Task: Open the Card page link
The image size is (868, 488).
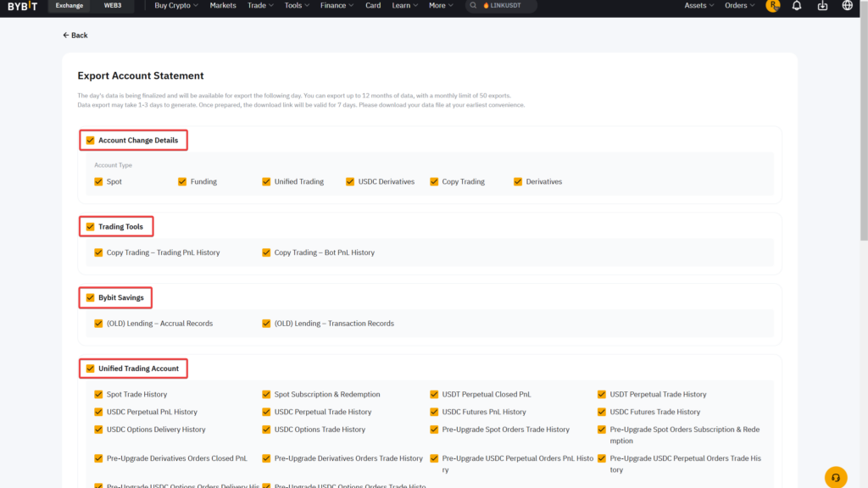Action: 373,6
